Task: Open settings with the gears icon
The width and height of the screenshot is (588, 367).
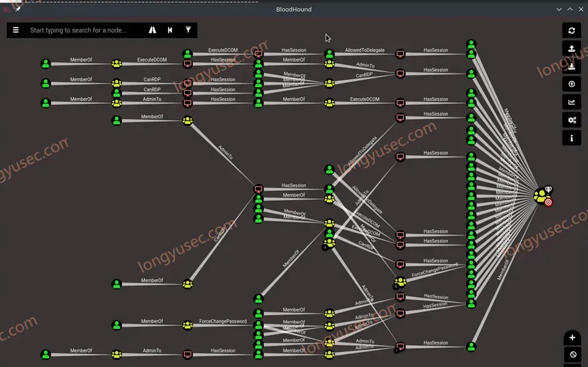Action: point(572,120)
